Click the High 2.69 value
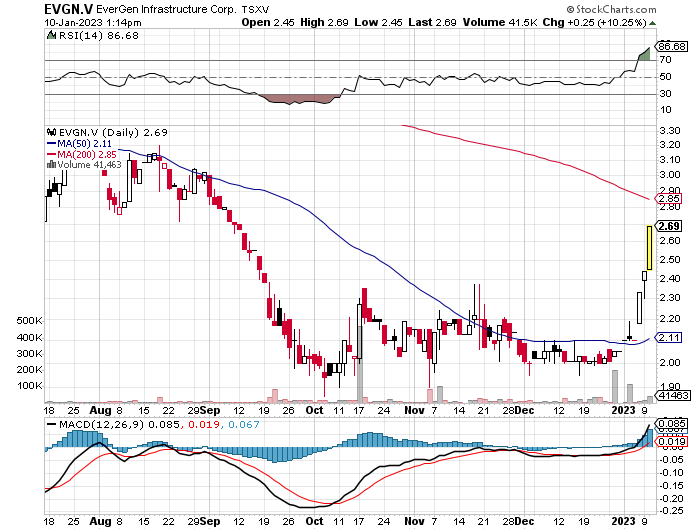The height and width of the screenshot is (530, 700). pos(324,22)
